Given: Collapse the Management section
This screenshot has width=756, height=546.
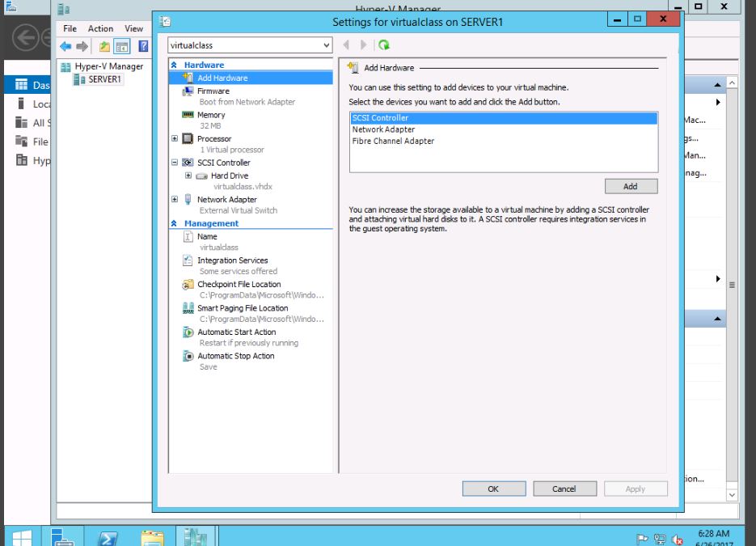Looking at the screenshot, I should pyautogui.click(x=174, y=223).
